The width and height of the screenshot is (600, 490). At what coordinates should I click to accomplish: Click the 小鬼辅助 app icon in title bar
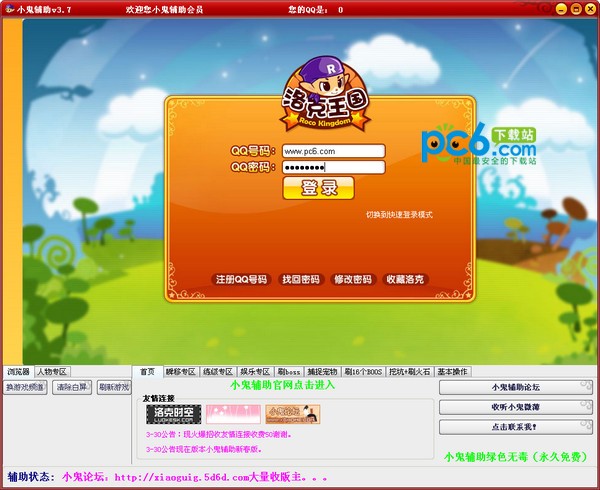9,9
